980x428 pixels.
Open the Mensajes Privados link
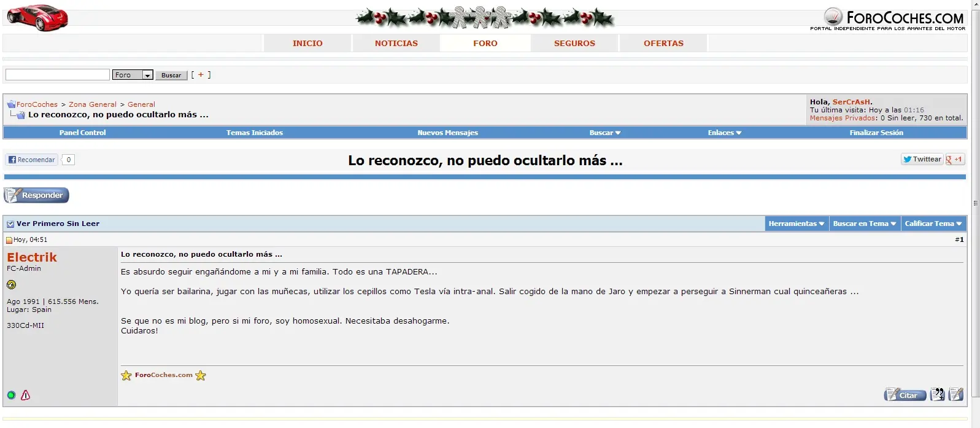tap(843, 118)
